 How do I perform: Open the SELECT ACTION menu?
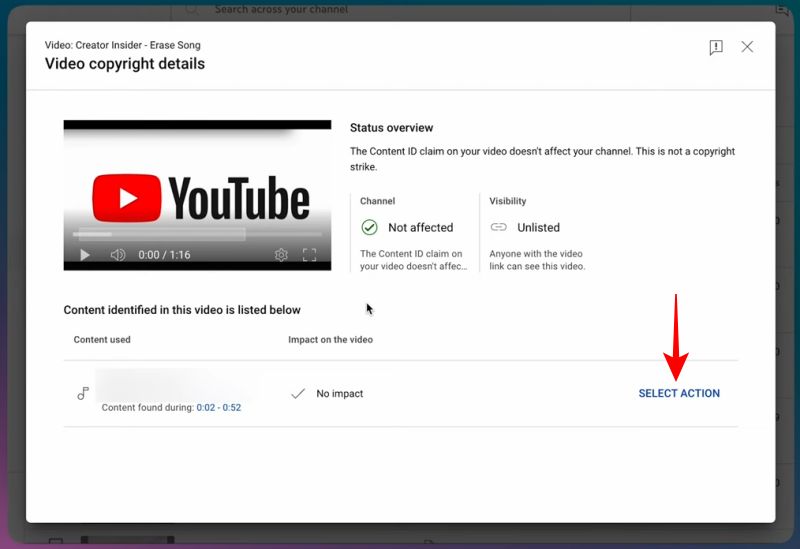click(x=679, y=394)
